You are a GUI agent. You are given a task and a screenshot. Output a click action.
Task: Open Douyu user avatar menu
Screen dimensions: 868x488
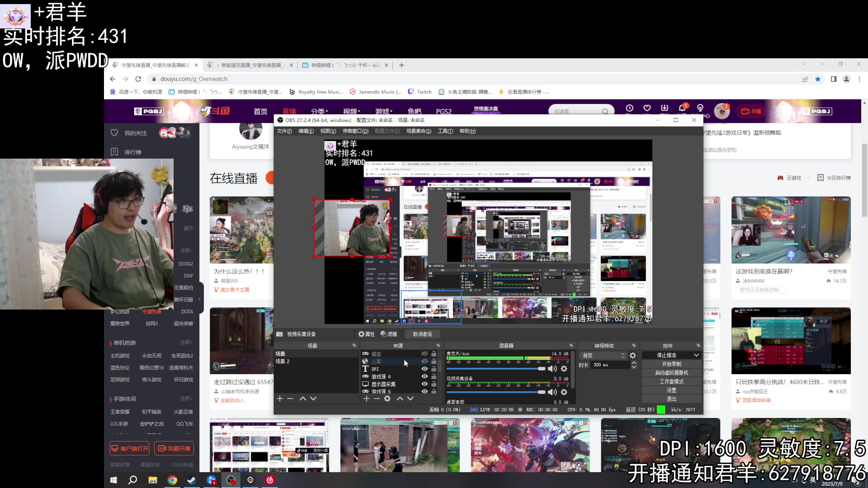[722, 111]
